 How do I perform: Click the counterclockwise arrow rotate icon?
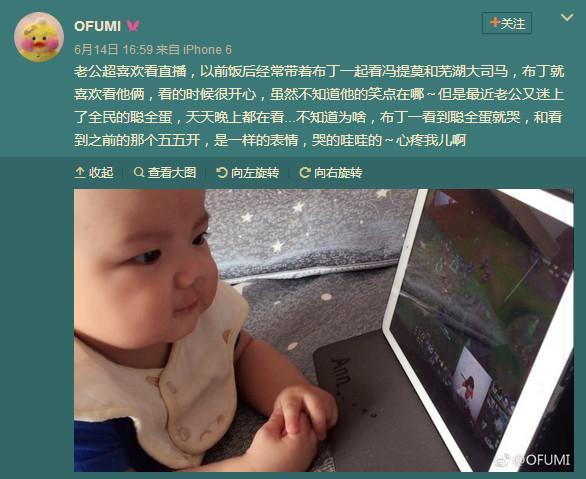[222, 172]
